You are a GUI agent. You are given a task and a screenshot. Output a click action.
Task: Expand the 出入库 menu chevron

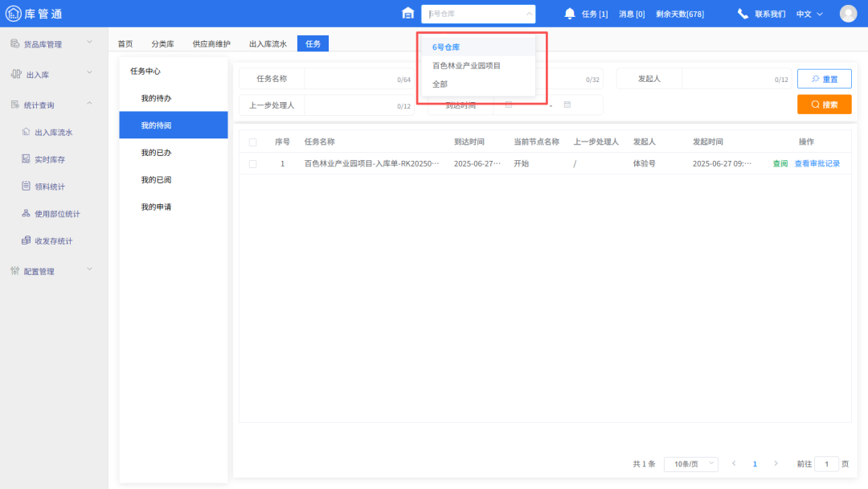click(x=90, y=73)
